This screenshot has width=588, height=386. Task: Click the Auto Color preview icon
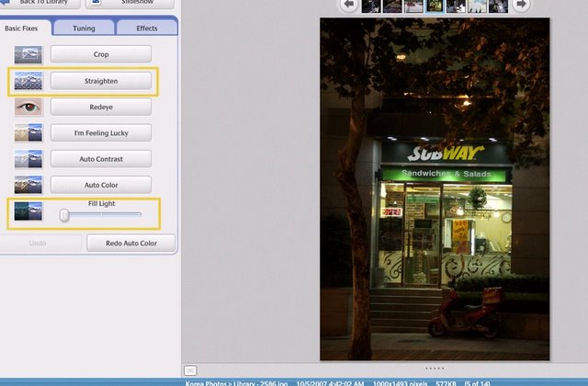(28, 185)
